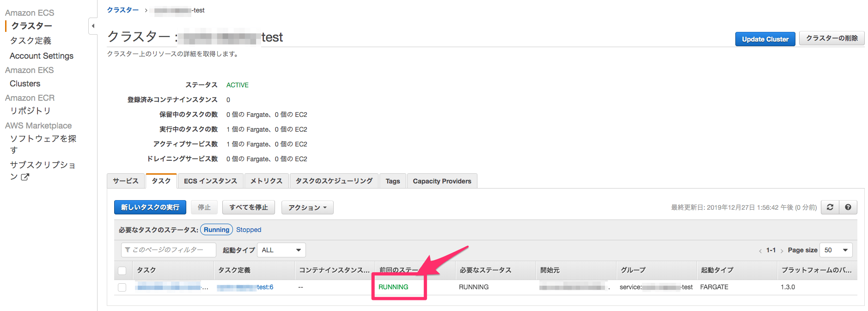Open タスク定義 in the sidebar
This screenshot has width=868, height=311.
[x=31, y=41]
